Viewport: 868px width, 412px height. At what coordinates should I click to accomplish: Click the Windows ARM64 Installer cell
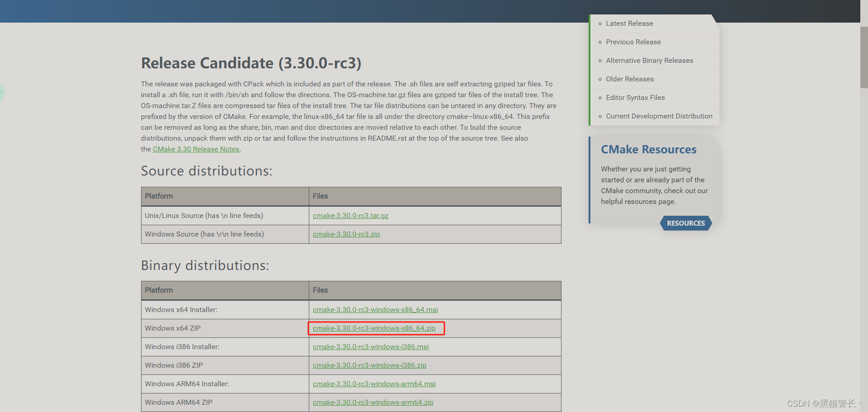pos(225,384)
